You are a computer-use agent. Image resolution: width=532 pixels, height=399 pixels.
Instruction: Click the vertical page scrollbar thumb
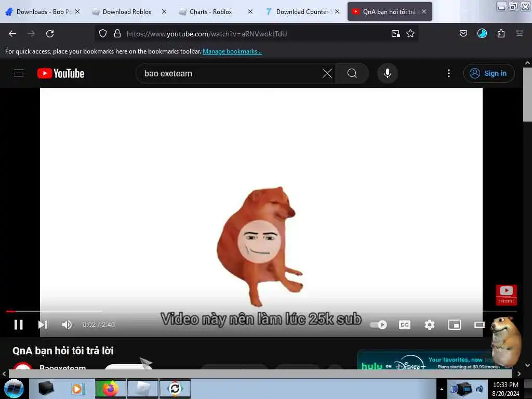coord(527,95)
